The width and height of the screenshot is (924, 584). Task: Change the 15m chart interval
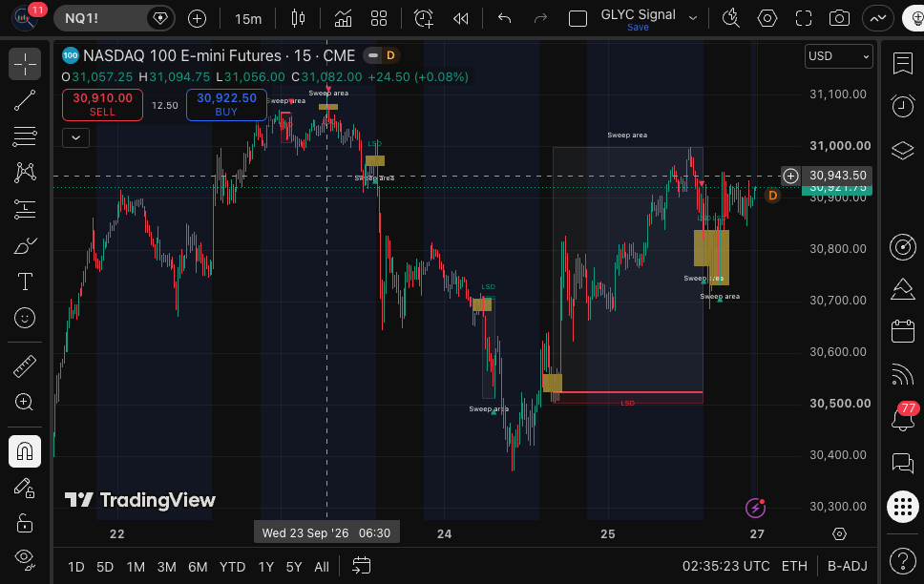pos(248,19)
